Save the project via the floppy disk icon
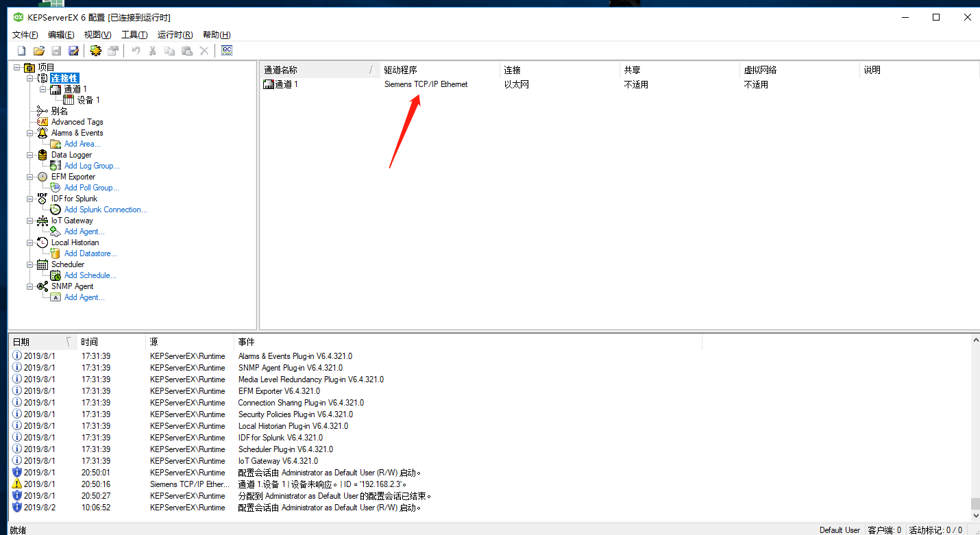This screenshot has height=535, width=980. 56,49
